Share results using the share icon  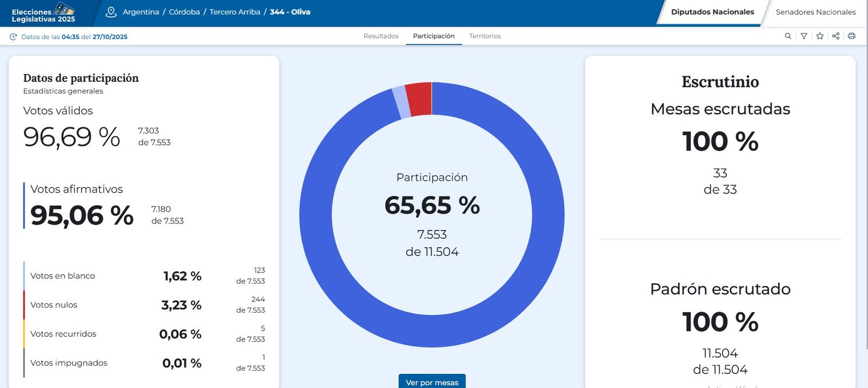835,36
